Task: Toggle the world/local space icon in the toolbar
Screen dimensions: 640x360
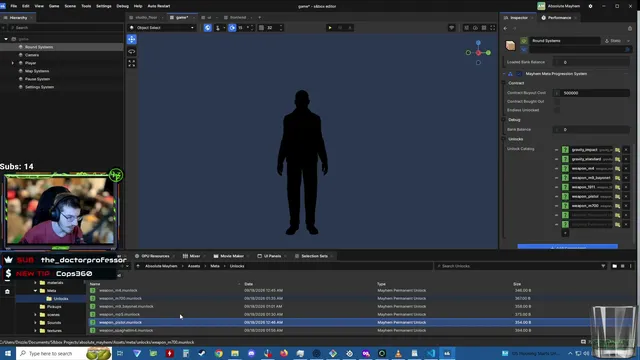Action: [x=208, y=28]
